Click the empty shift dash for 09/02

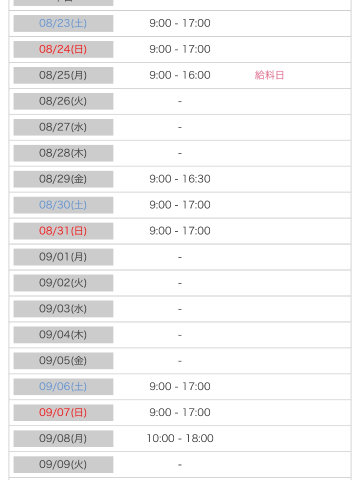pos(180,283)
